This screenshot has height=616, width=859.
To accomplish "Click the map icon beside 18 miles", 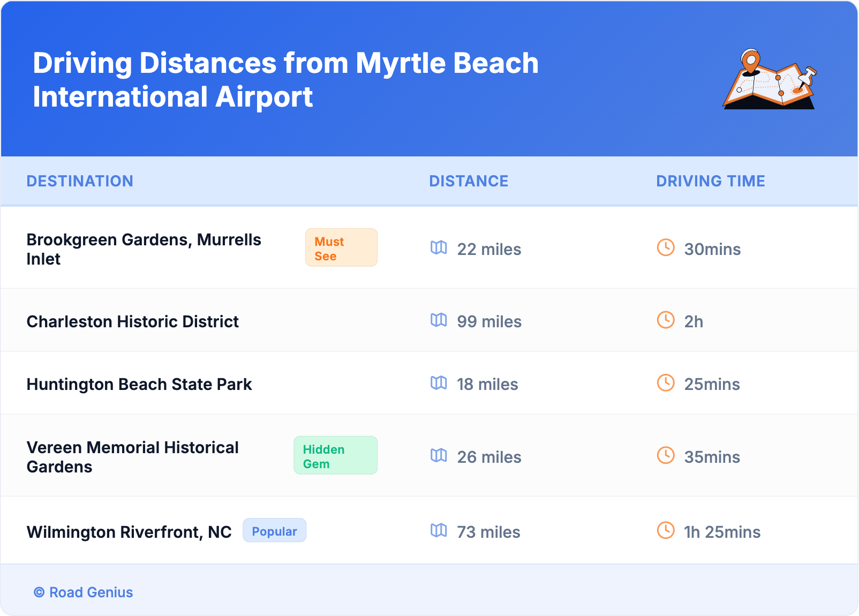I will pos(439,382).
